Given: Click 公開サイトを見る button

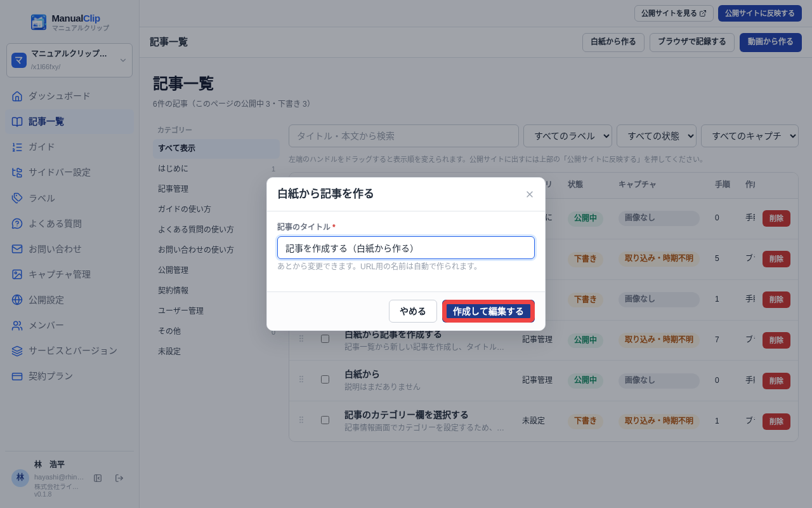Looking at the screenshot, I should click(x=674, y=13).
